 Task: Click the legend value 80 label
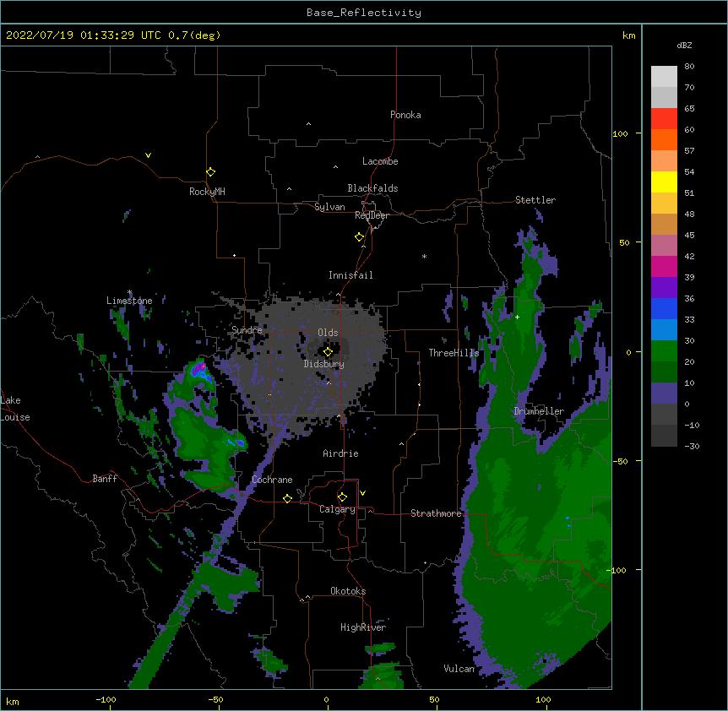pyautogui.click(x=689, y=67)
